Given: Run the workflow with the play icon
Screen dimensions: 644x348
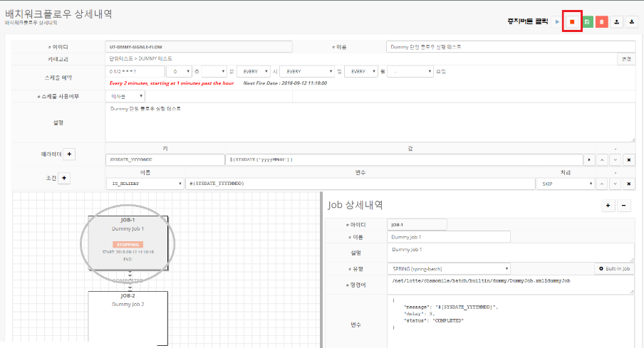Looking at the screenshot, I should point(557,22).
